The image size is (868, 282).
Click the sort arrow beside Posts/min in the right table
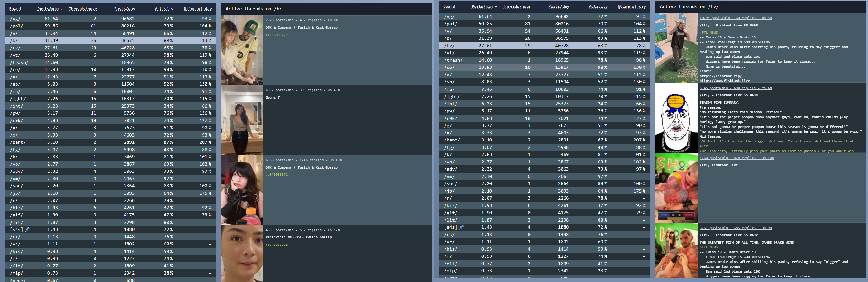(496, 7)
